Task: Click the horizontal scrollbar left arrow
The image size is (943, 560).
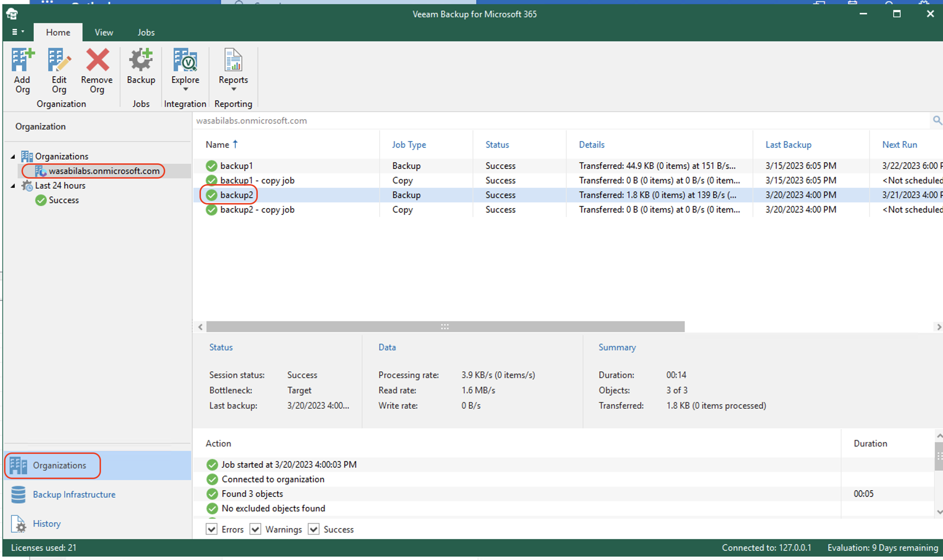Action: (x=200, y=327)
